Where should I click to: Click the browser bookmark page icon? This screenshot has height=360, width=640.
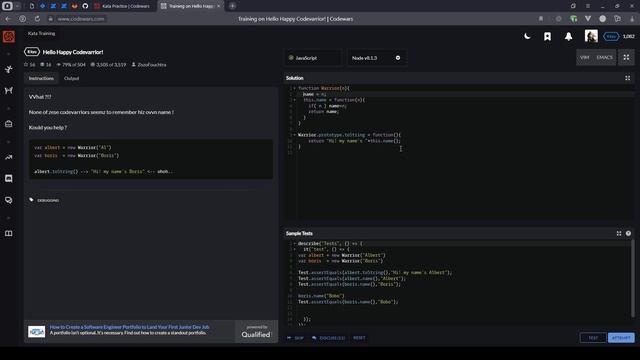(541, 19)
